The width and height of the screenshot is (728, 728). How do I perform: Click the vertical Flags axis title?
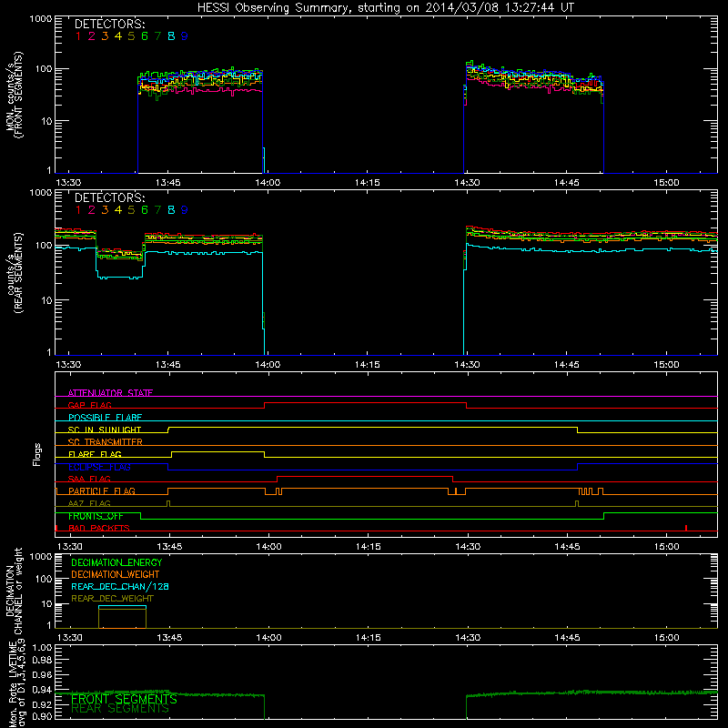[36, 454]
